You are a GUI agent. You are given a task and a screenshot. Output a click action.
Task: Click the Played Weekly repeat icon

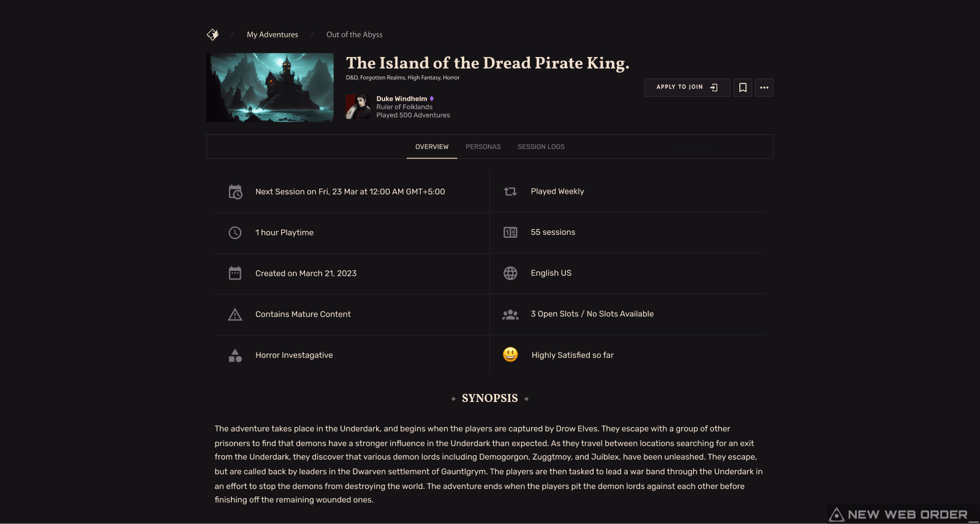pyautogui.click(x=510, y=191)
